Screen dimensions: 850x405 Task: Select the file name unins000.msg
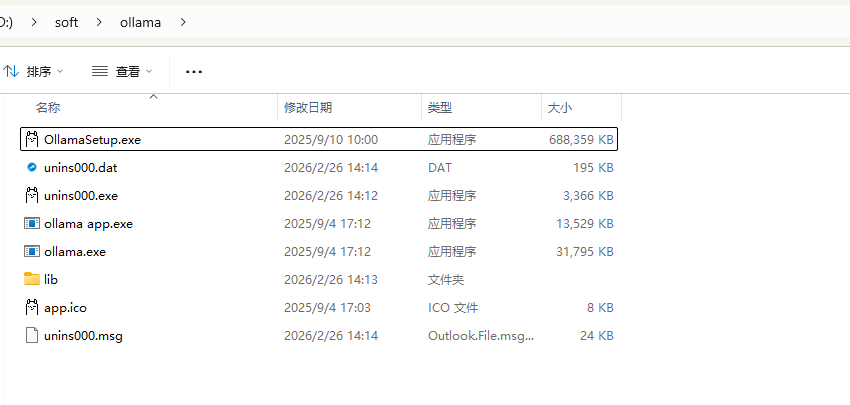click(83, 336)
